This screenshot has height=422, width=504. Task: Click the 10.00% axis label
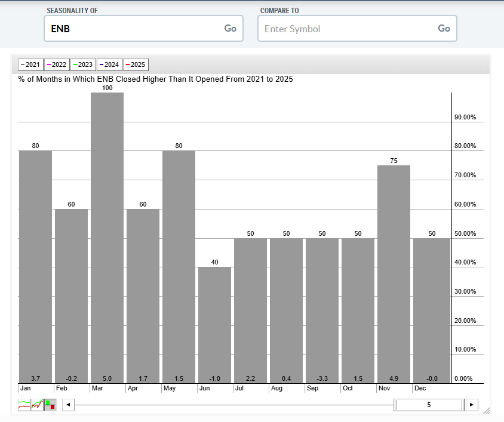coord(465,349)
